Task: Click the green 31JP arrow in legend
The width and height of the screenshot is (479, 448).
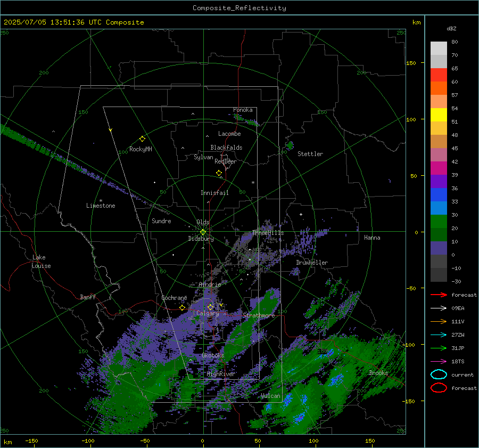Action: point(439,348)
